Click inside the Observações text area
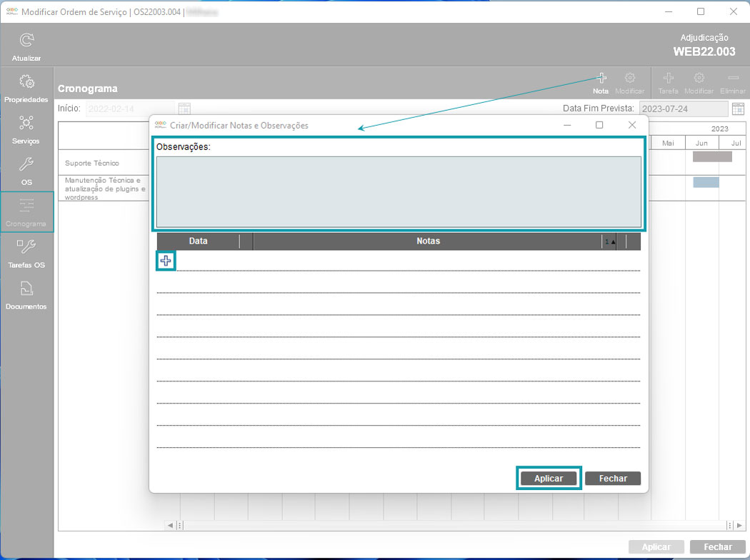This screenshot has width=750, height=560. coord(399,191)
